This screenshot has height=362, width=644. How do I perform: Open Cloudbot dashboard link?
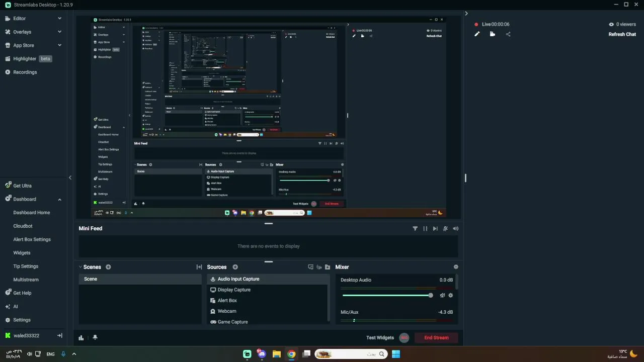[23, 226]
